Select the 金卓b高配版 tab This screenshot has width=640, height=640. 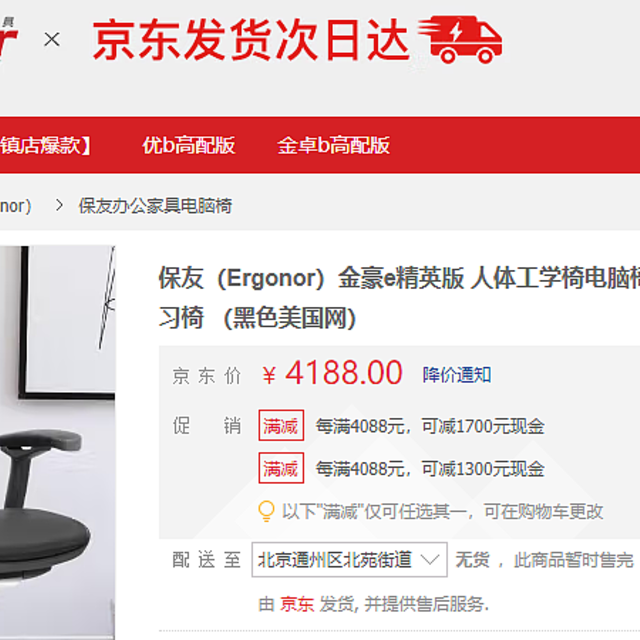333,145
